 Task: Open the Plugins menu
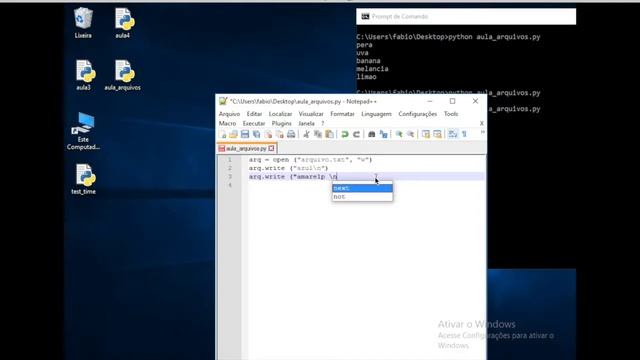tap(282, 123)
